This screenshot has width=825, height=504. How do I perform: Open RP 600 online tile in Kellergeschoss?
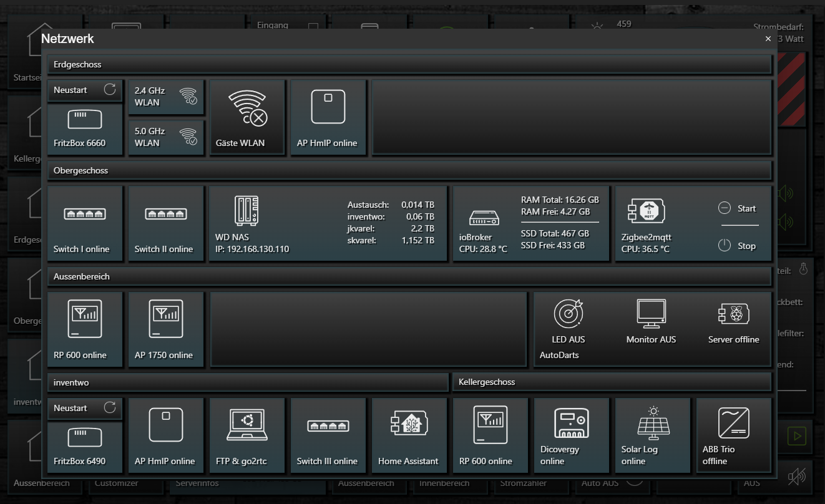click(x=491, y=435)
